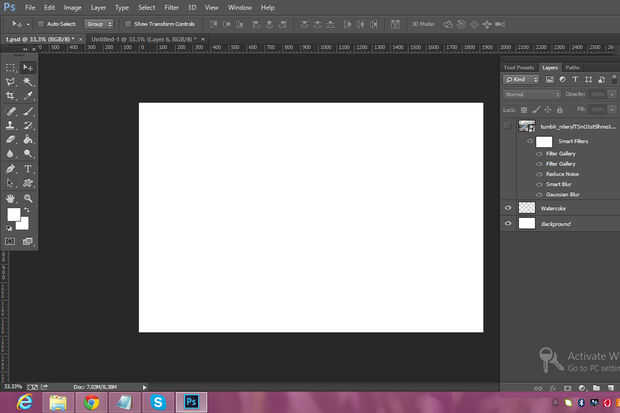Open the Filter menu
620x413 pixels.
click(x=172, y=7)
